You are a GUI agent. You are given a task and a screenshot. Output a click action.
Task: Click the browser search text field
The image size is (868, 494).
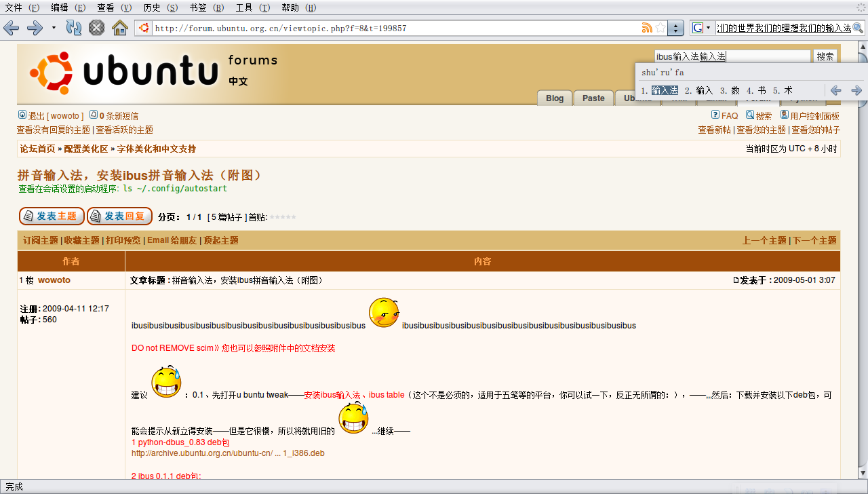(x=783, y=28)
